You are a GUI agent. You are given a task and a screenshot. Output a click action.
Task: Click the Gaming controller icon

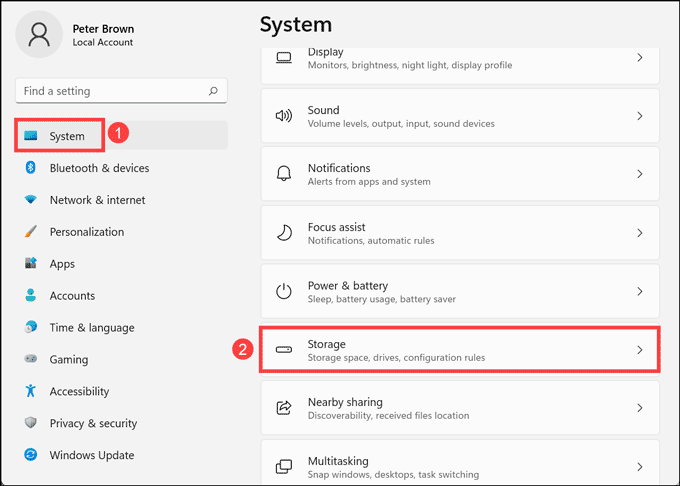(x=30, y=359)
